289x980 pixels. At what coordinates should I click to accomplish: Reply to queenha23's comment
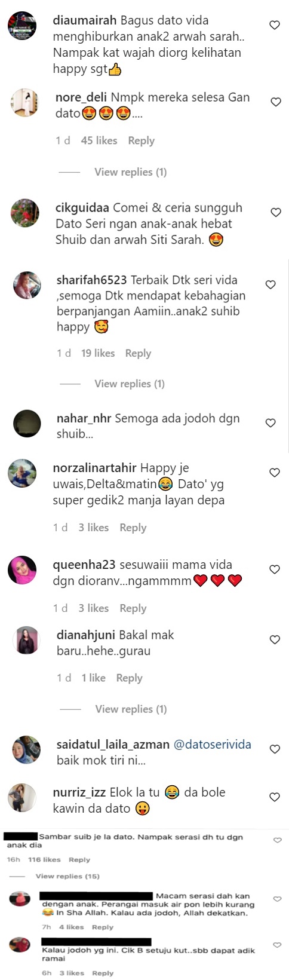[133, 608]
